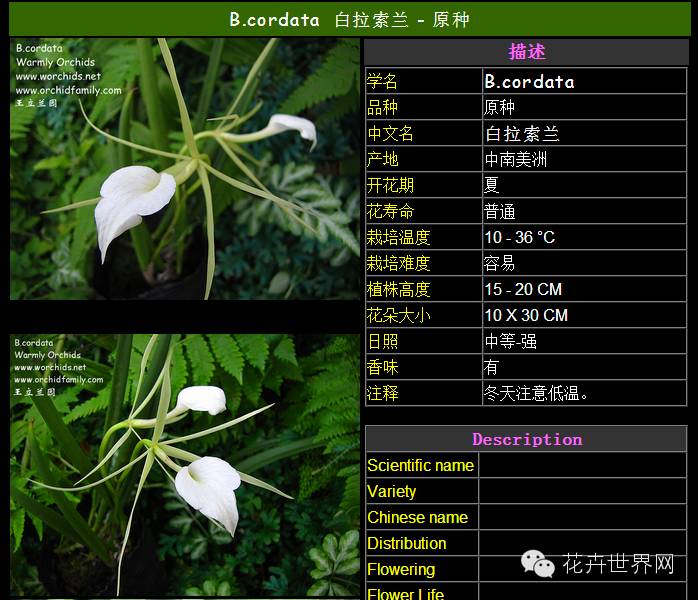
Task: Click www.worchids.net in the top photo
Action: 58,76
